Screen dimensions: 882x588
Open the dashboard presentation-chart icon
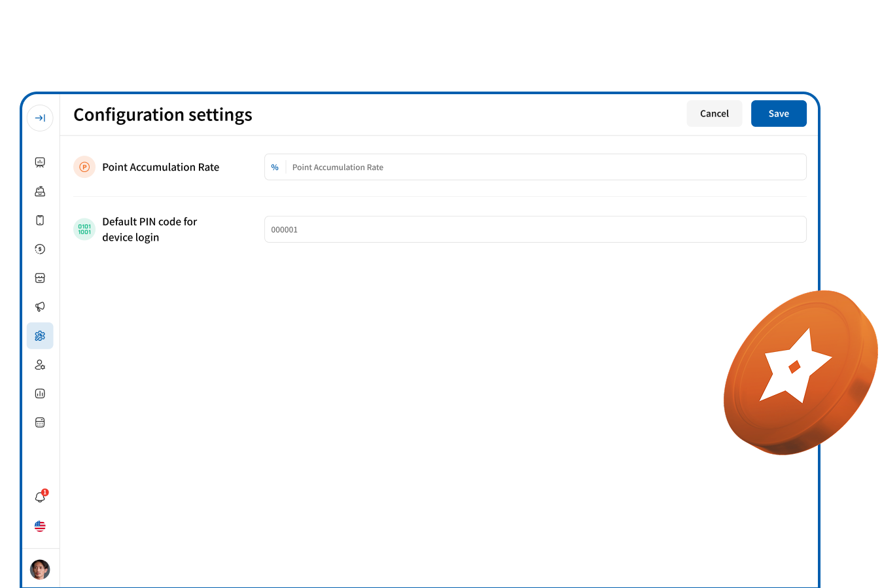coord(40,162)
